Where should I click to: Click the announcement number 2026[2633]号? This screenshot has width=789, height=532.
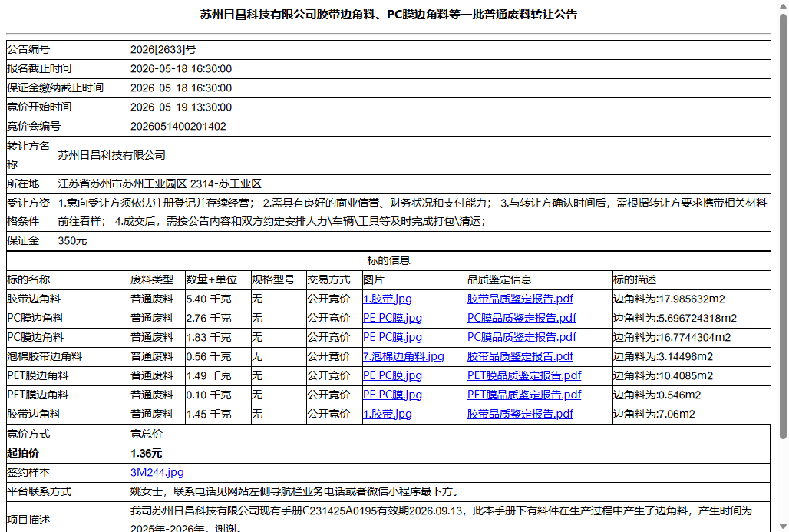[163, 49]
